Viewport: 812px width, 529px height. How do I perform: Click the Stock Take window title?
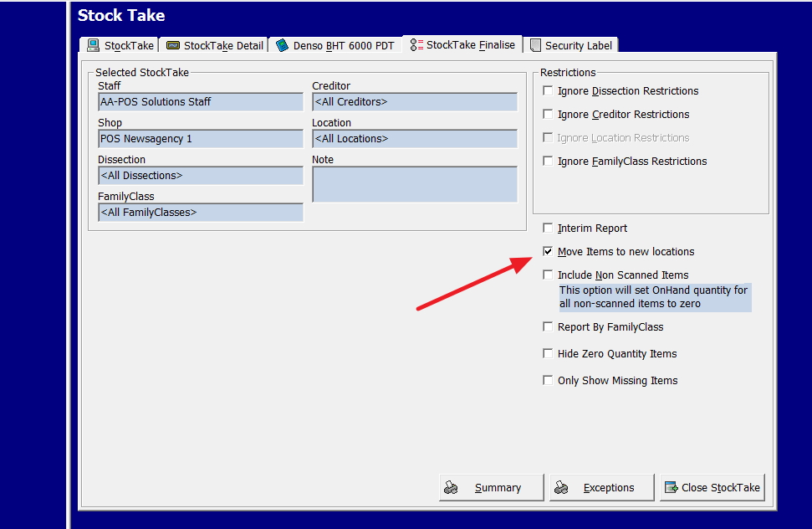point(121,16)
